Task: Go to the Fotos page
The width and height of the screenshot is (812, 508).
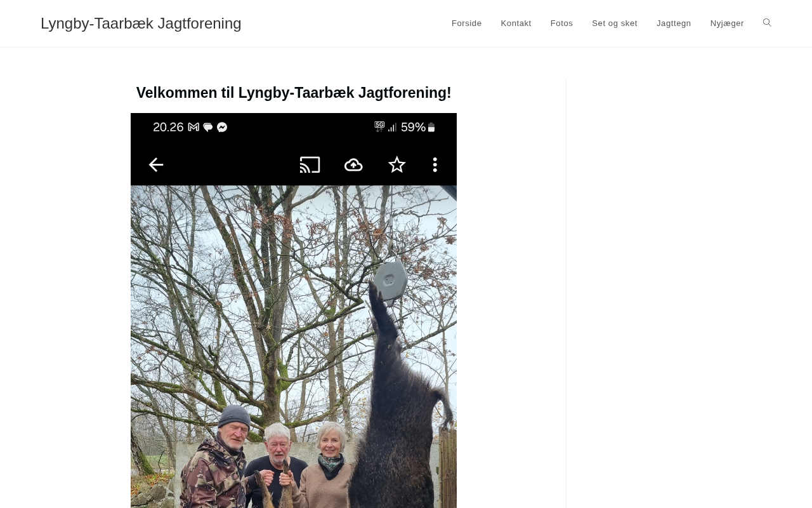Action: click(561, 23)
